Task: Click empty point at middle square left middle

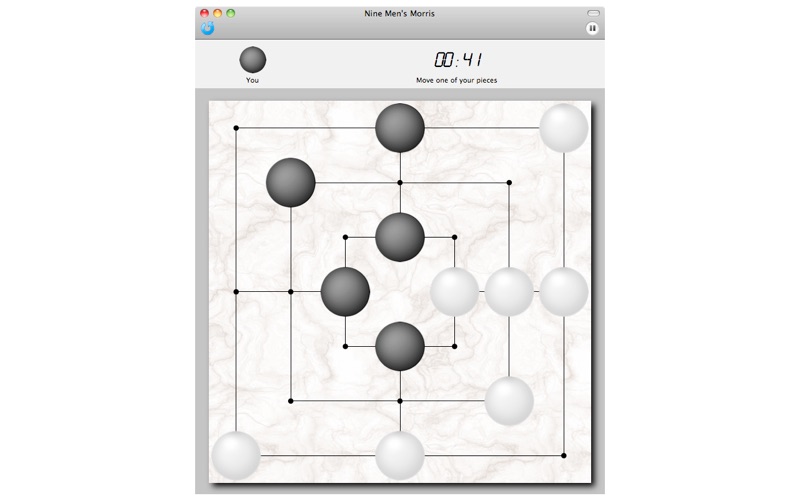Action: point(291,292)
